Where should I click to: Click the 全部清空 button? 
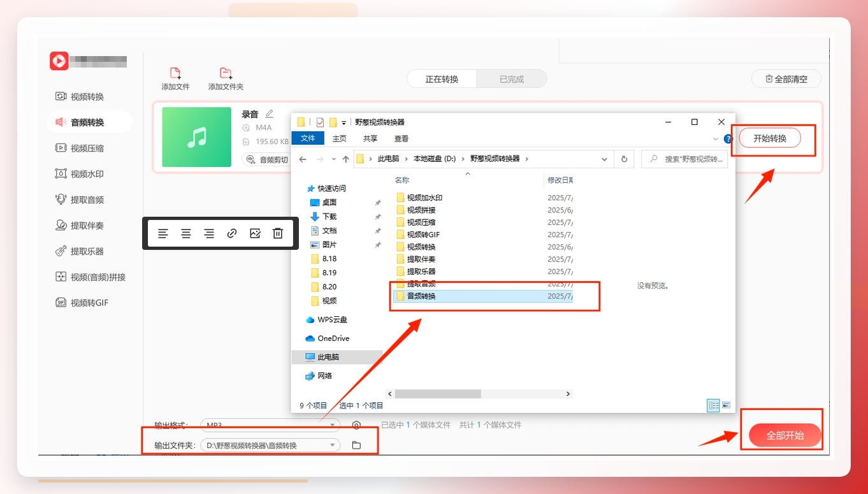pos(786,79)
